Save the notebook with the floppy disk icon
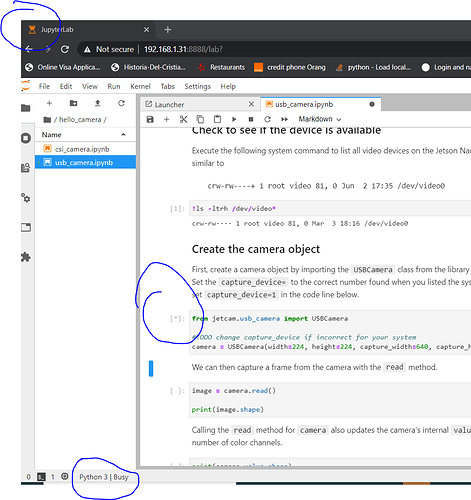 coord(150,119)
